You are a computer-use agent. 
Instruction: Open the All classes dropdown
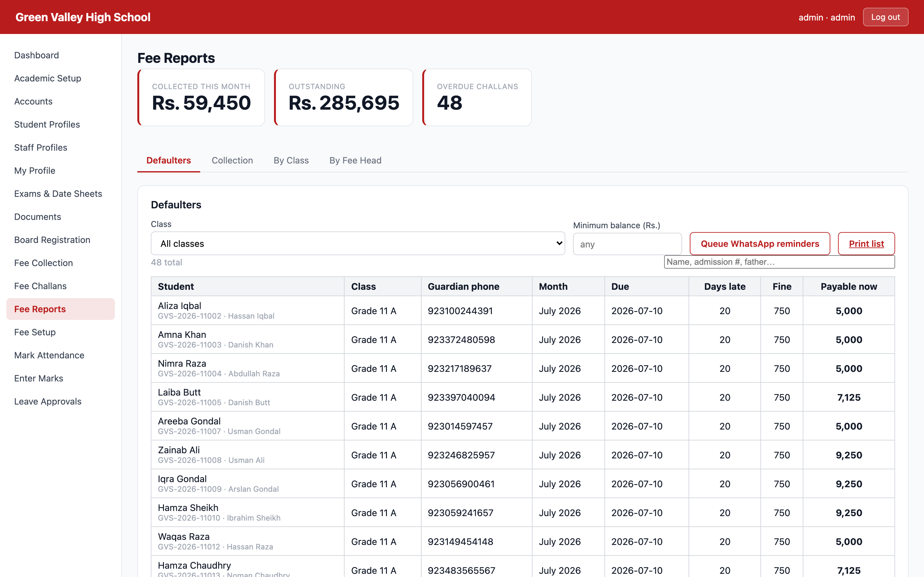358,244
